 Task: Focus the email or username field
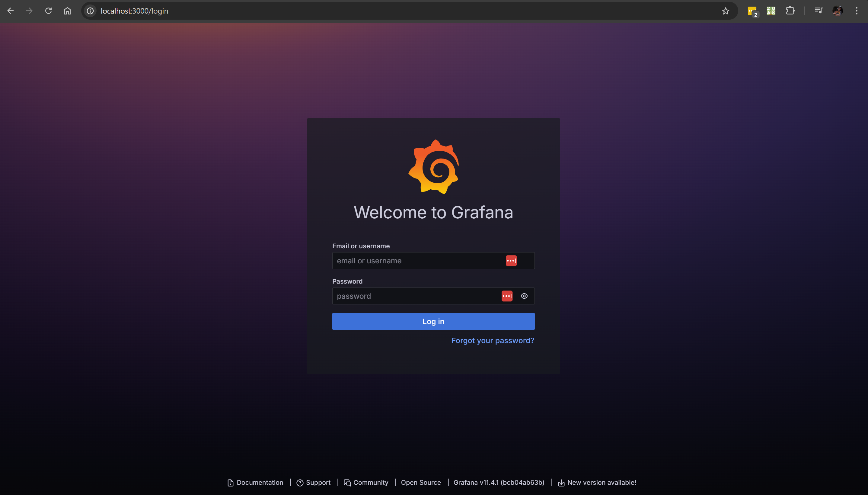click(x=433, y=261)
